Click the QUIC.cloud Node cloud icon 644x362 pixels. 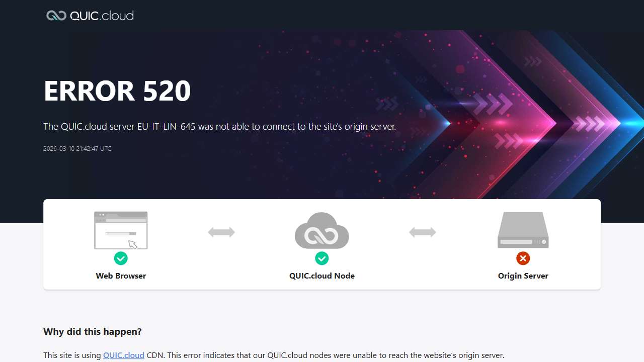(322, 230)
